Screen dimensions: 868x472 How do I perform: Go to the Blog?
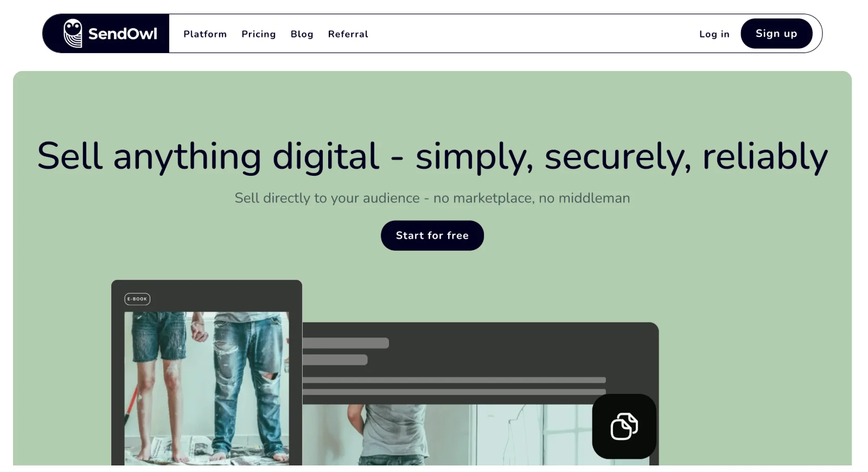click(x=302, y=34)
